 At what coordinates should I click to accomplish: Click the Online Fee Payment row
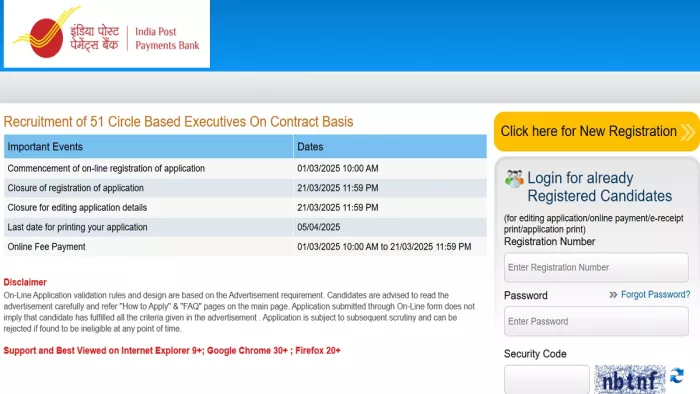tap(245, 247)
